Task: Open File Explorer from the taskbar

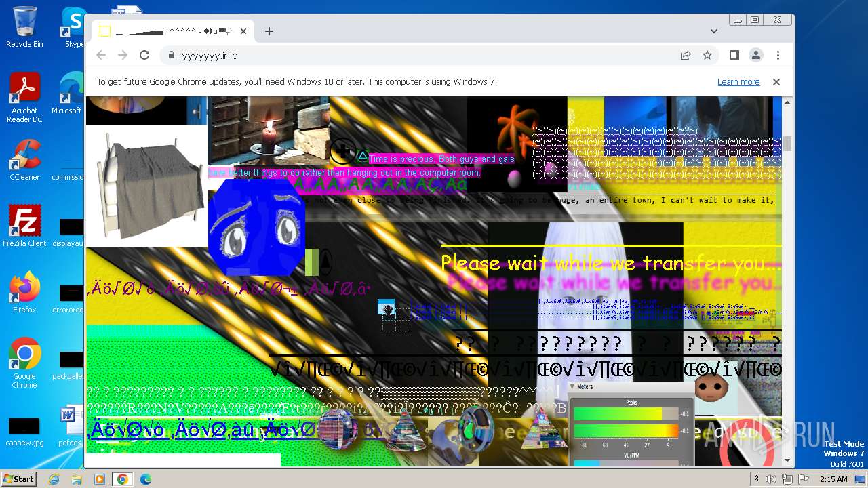Action: coord(77,479)
